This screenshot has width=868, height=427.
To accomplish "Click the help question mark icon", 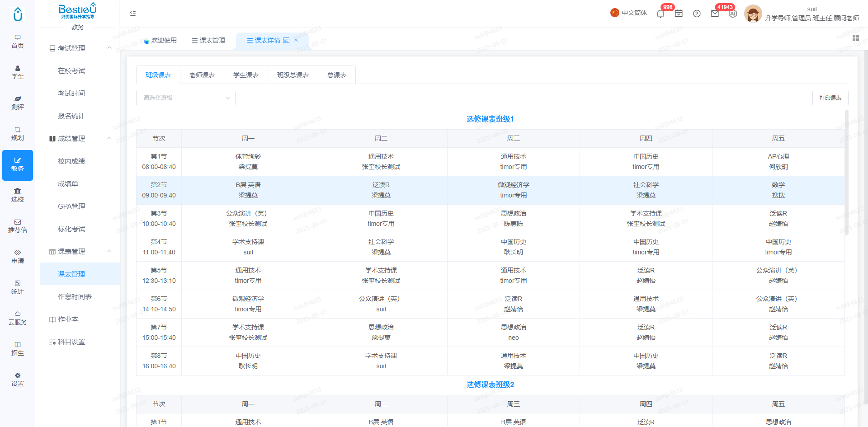I will [697, 14].
